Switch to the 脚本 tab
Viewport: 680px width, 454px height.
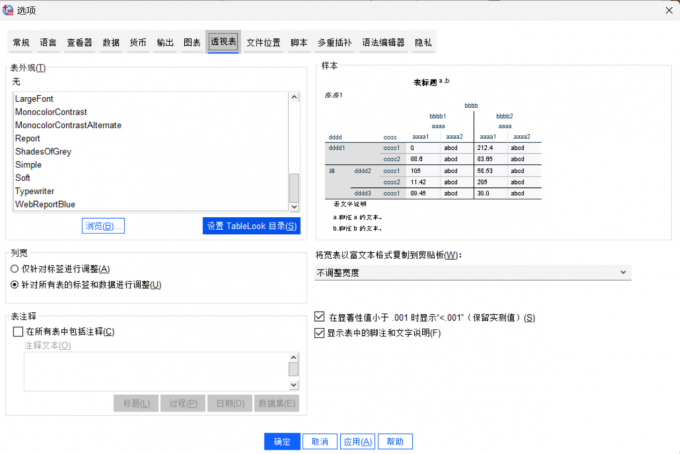pyautogui.click(x=299, y=42)
